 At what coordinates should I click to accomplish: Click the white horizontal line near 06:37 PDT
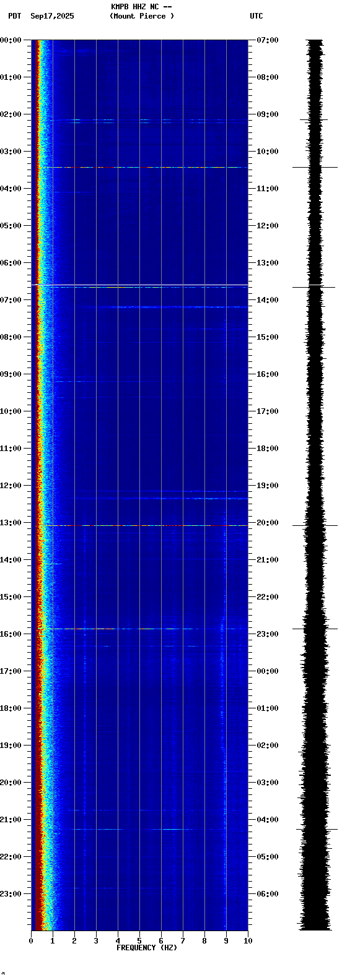(x=139, y=285)
